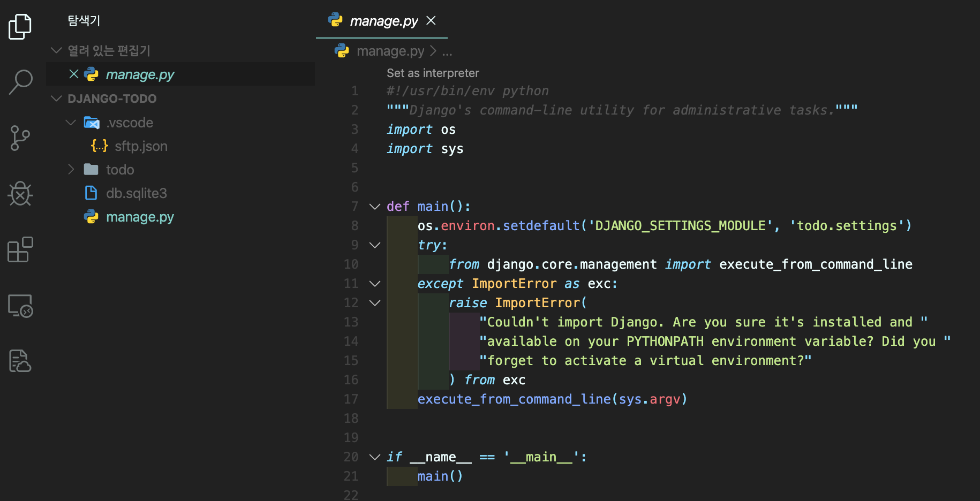This screenshot has width=980, height=501.
Task: Open the Run and Debug view
Action: coord(20,194)
